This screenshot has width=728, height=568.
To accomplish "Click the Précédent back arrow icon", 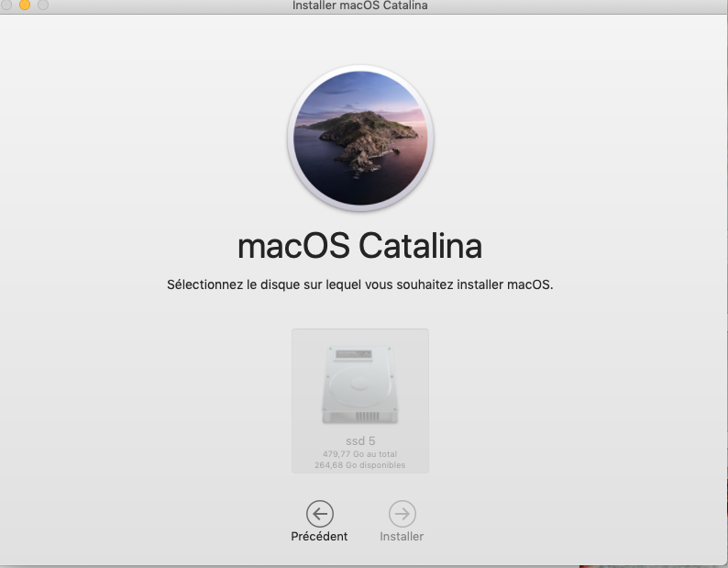I will click(x=319, y=514).
